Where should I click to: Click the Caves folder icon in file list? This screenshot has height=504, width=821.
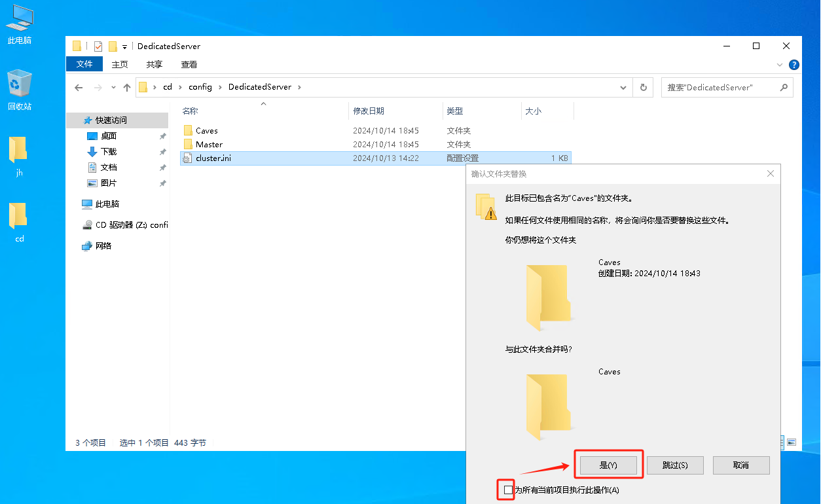tap(188, 130)
